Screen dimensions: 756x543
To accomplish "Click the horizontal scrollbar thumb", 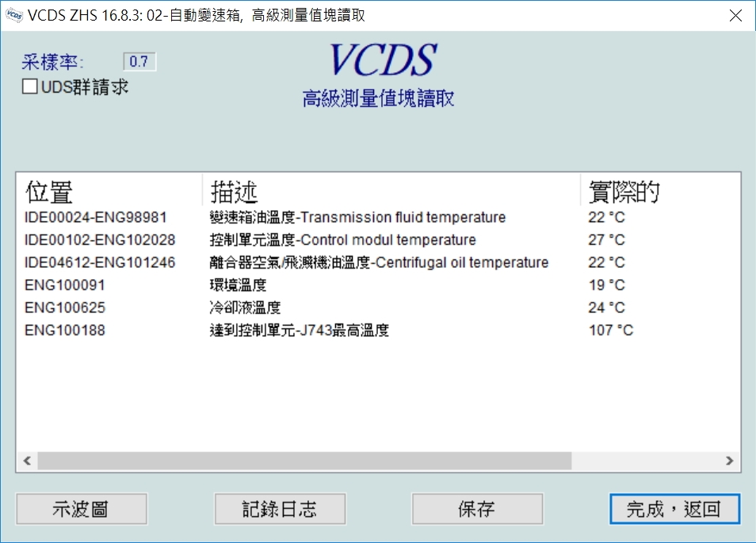I will (x=305, y=461).
